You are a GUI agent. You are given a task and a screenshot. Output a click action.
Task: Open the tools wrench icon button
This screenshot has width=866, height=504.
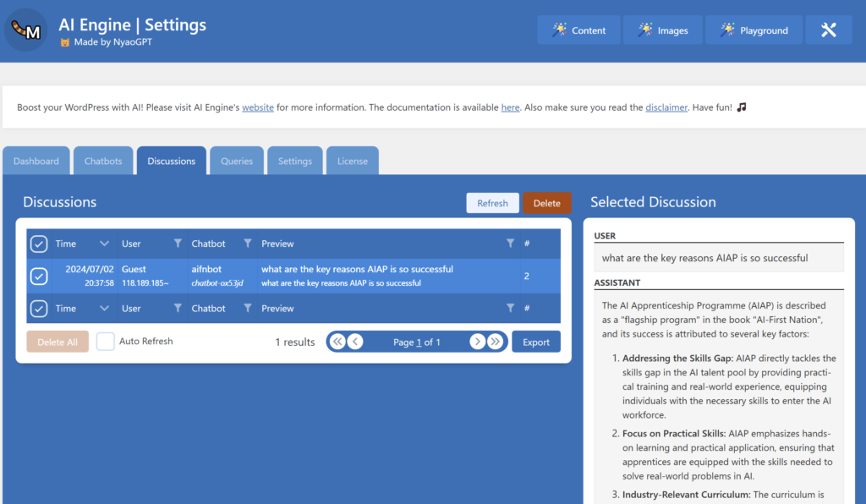828,30
